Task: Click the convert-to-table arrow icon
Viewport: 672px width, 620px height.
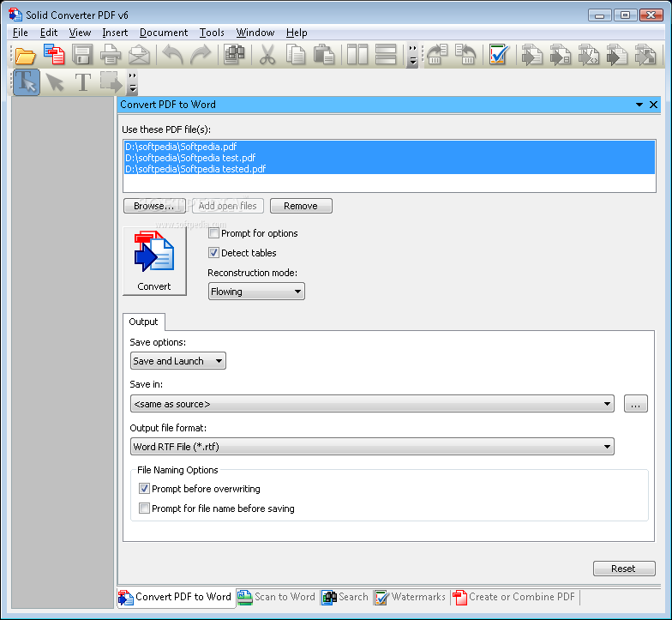Action: 561,55
